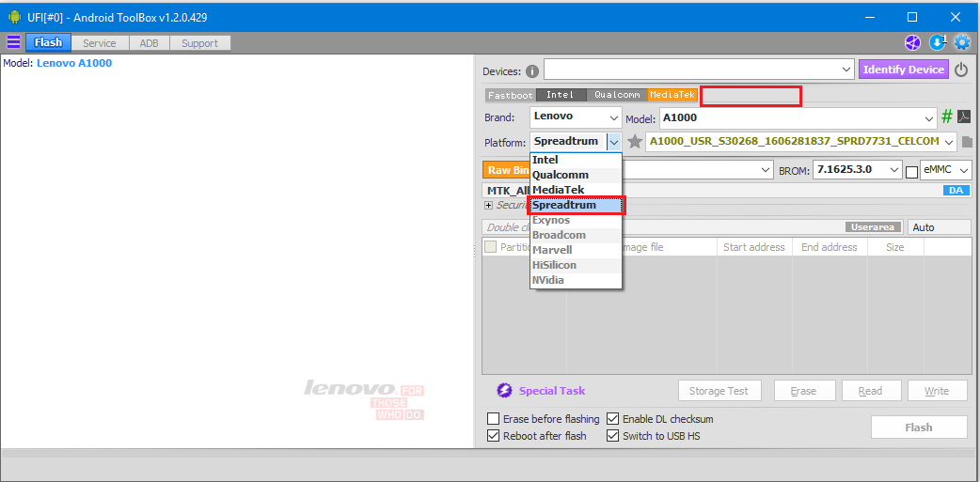Open the purple globe web icon
This screenshot has height=482, width=980.
pos(913,42)
